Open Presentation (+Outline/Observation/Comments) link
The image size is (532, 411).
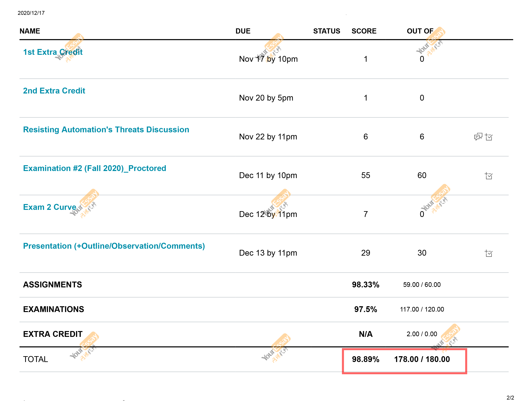[x=114, y=246]
